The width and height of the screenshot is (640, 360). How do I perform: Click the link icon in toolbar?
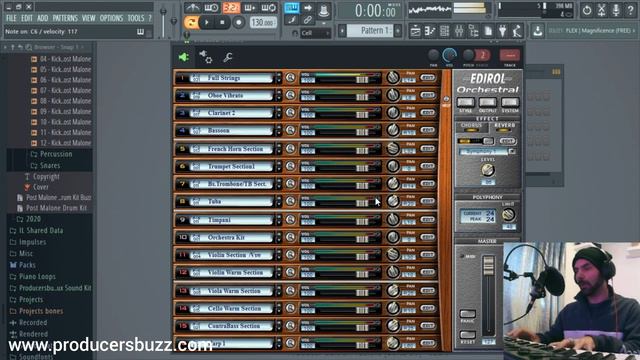click(307, 20)
